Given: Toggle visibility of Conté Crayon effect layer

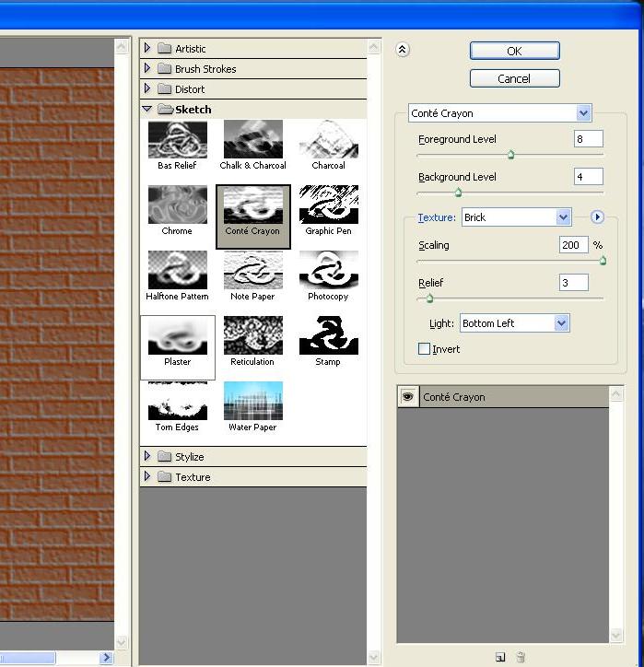Looking at the screenshot, I should coord(408,396).
